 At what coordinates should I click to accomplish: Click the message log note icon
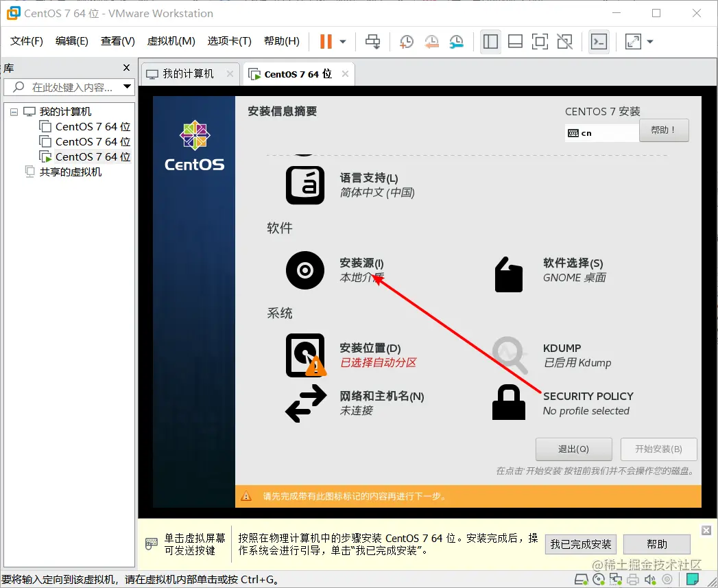[x=693, y=580]
